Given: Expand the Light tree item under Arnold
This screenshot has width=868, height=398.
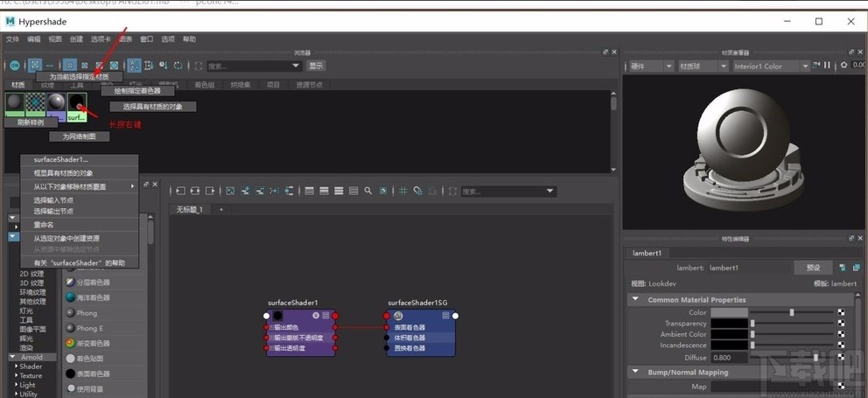Looking at the screenshot, I should click(x=16, y=385).
